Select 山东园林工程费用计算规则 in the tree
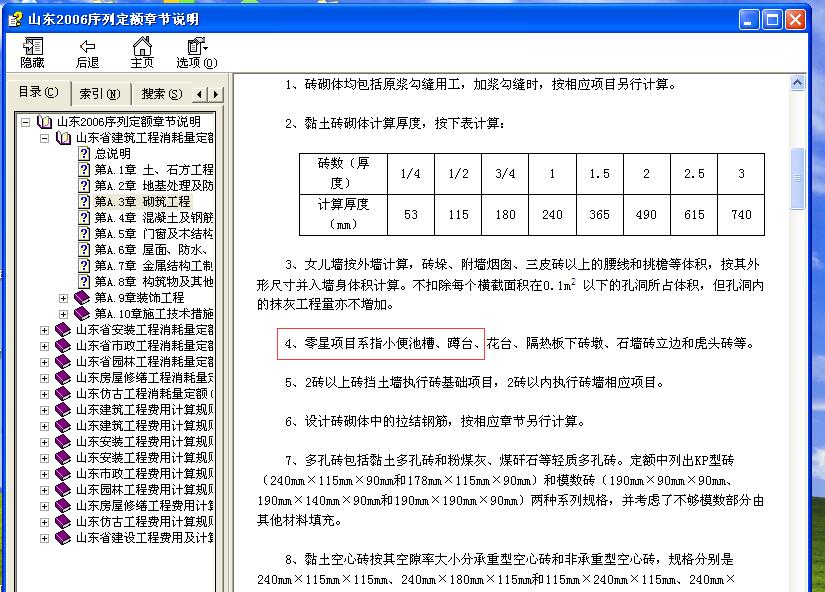 tap(144, 489)
